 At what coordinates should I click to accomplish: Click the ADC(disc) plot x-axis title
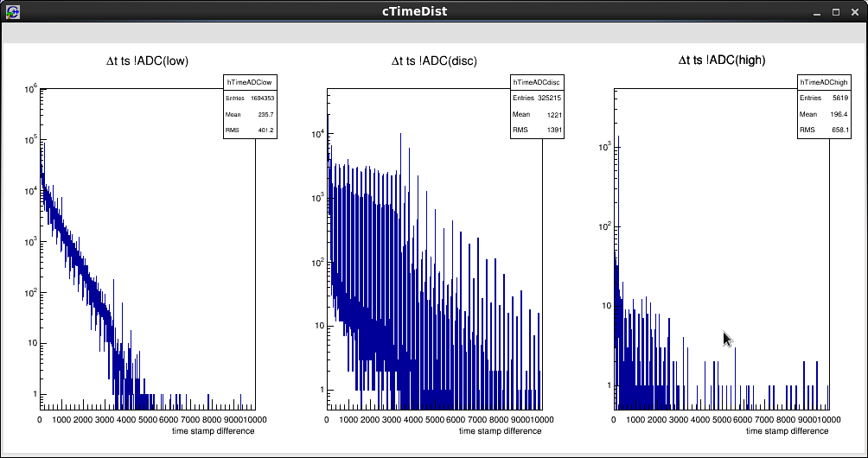(x=501, y=431)
